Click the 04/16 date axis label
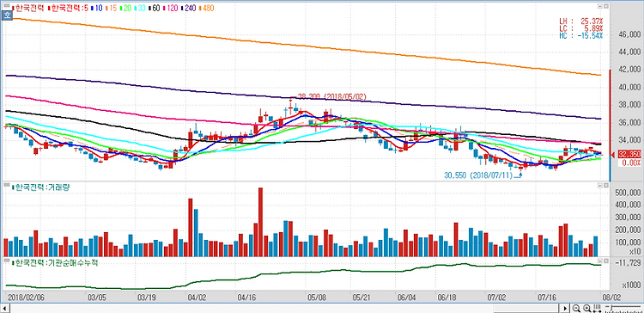644x313 pixels. [246, 297]
